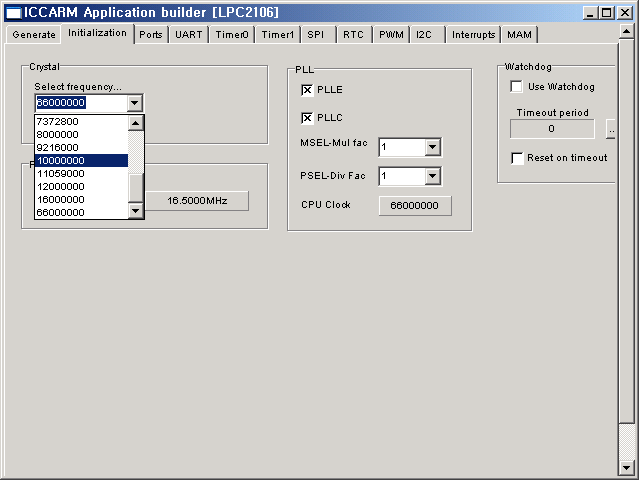This screenshot has height=480, width=639.
Task: Choose 16000000 from the frequency list
Action: point(82,200)
